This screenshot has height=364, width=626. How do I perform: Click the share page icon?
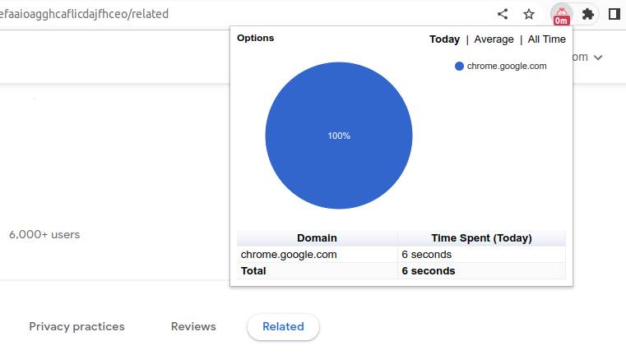[503, 14]
